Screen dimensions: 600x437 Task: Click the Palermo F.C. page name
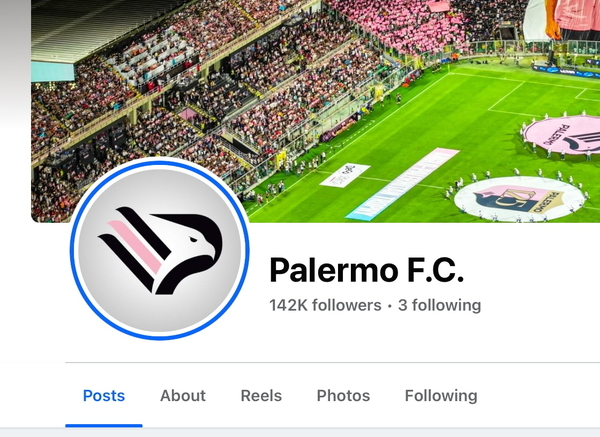[x=367, y=270]
